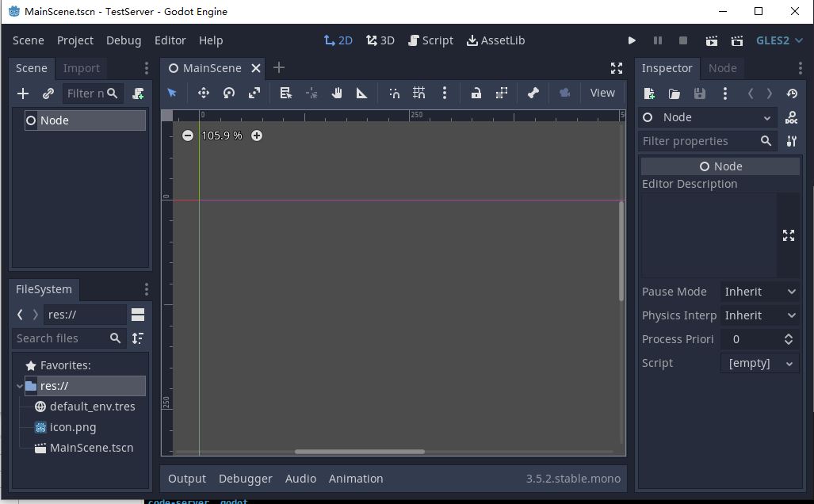
Task: Lock the selected object
Action: (476, 93)
